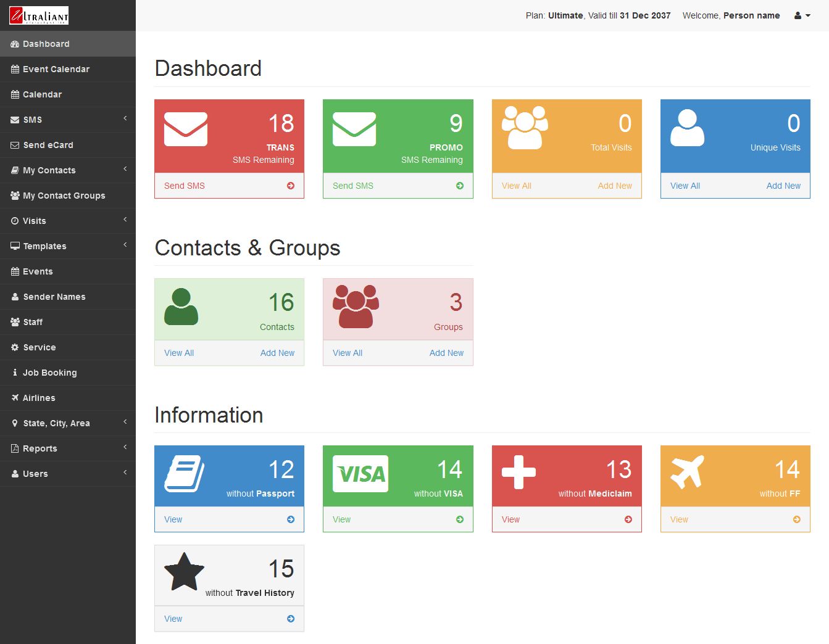Click the white cross Mediclaim icon
Image resolution: width=829 pixels, height=644 pixels.
point(519,472)
